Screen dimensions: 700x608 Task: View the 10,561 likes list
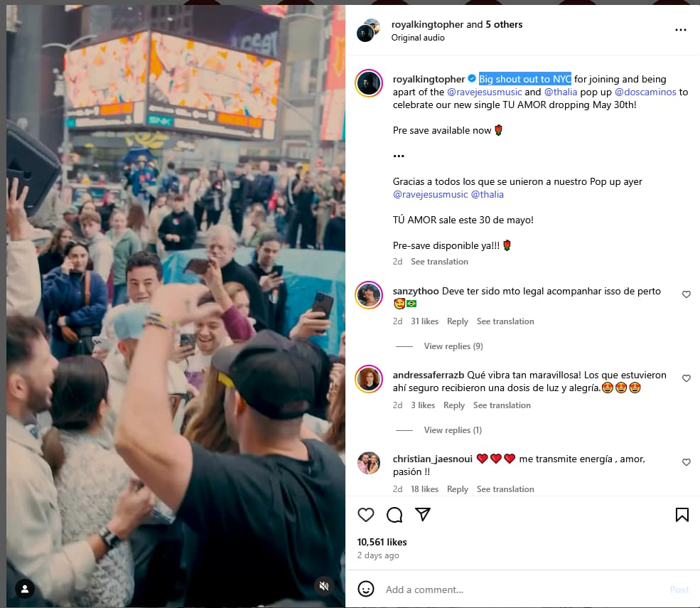(382, 542)
